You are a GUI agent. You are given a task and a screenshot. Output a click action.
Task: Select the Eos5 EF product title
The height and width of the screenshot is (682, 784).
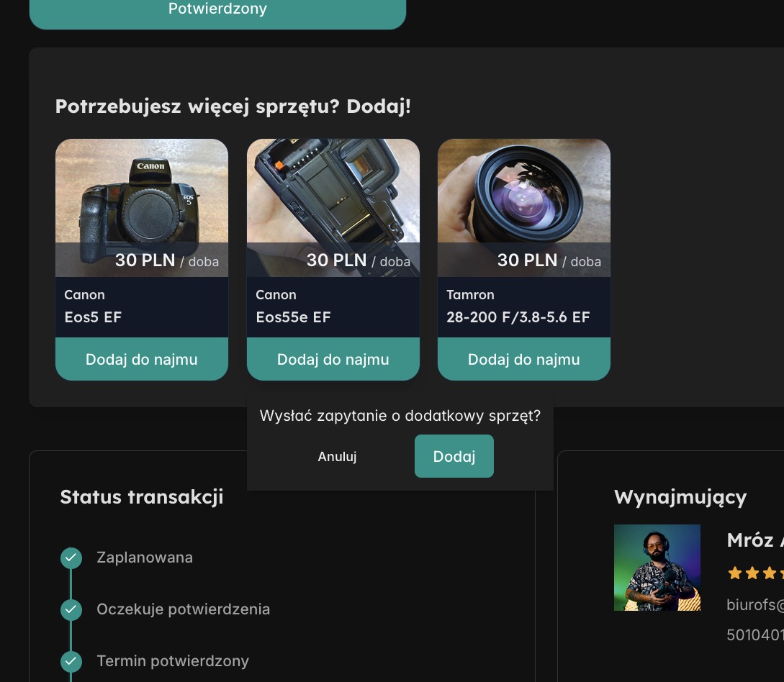pyautogui.click(x=93, y=317)
